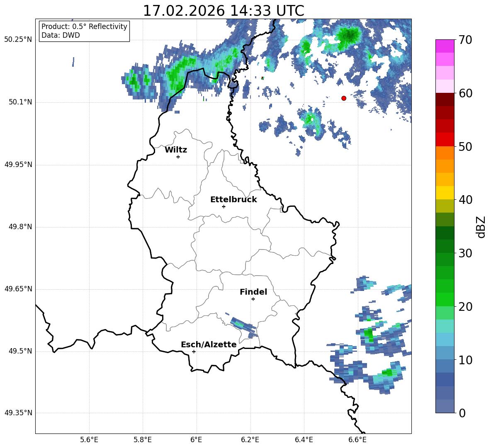Click the 5.8°E longitude label
Screen dimensions: 491x448
[x=143, y=440]
